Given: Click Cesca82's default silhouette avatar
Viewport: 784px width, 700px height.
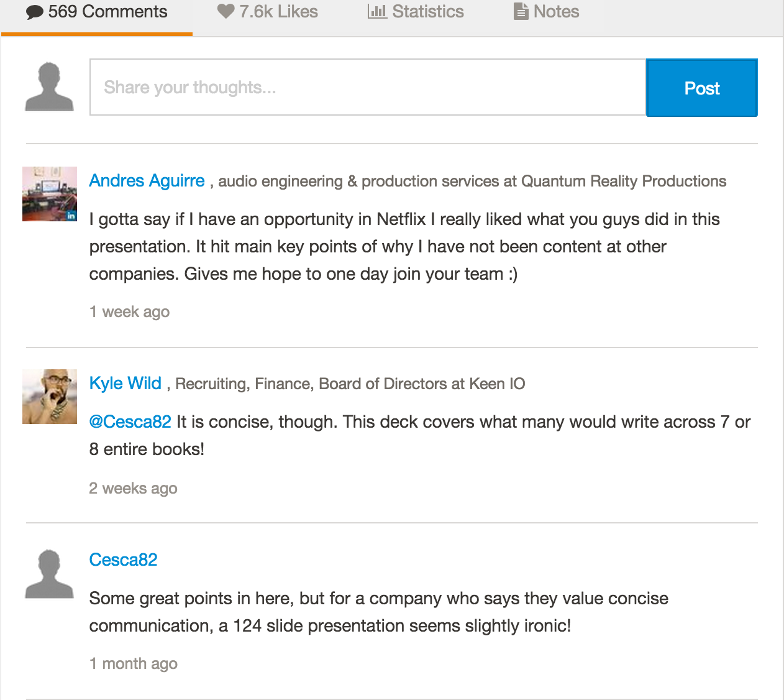Looking at the screenshot, I should (50, 574).
